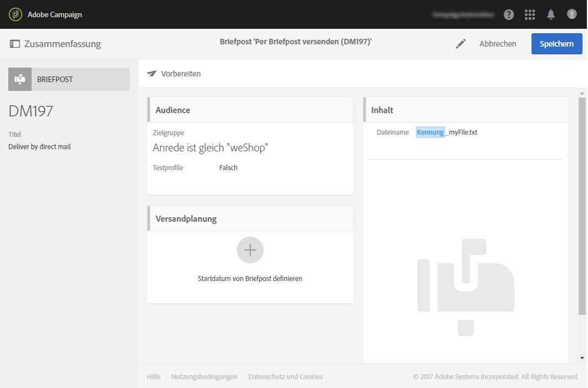Toggle the Zusammenfassung side panel icon

[15, 44]
